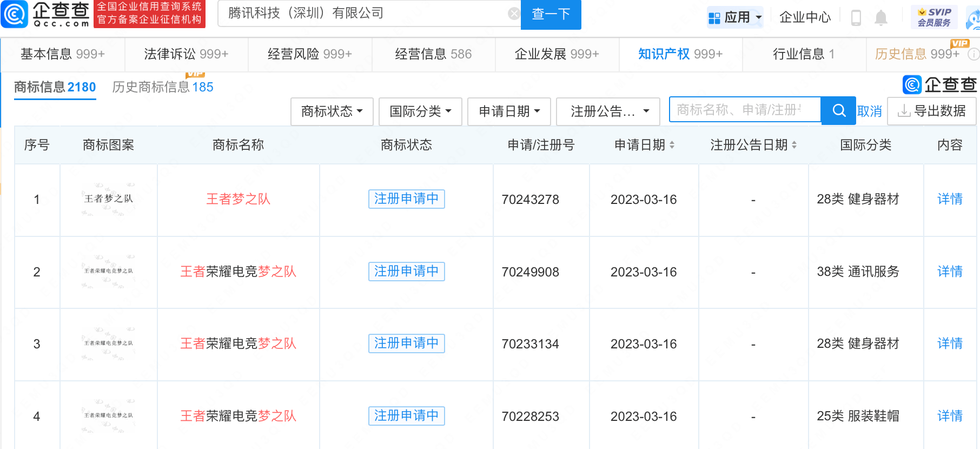The height and width of the screenshot is (449, 980).
Task: Click 注册申请中 status in row 4
Action: tap(407, 416)
